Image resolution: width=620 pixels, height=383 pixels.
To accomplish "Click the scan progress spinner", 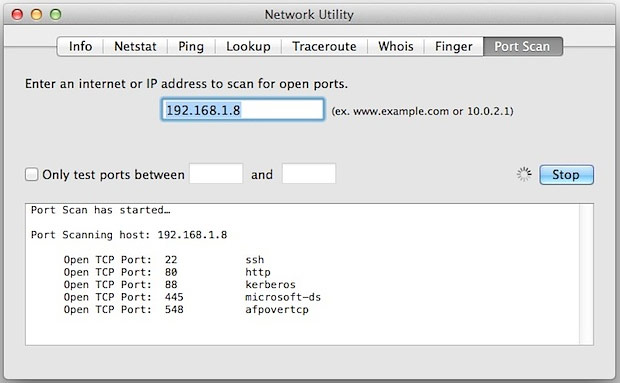I will click(x=524, y=174).
